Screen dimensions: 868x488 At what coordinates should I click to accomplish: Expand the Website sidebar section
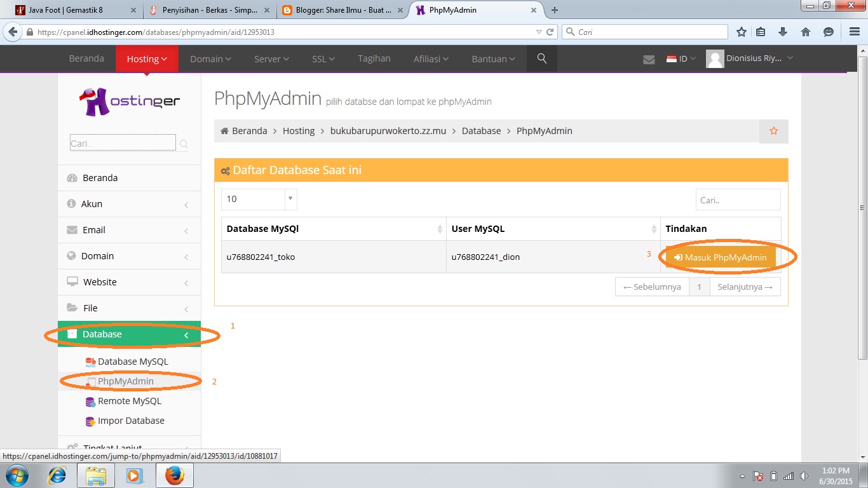(129, 282)
